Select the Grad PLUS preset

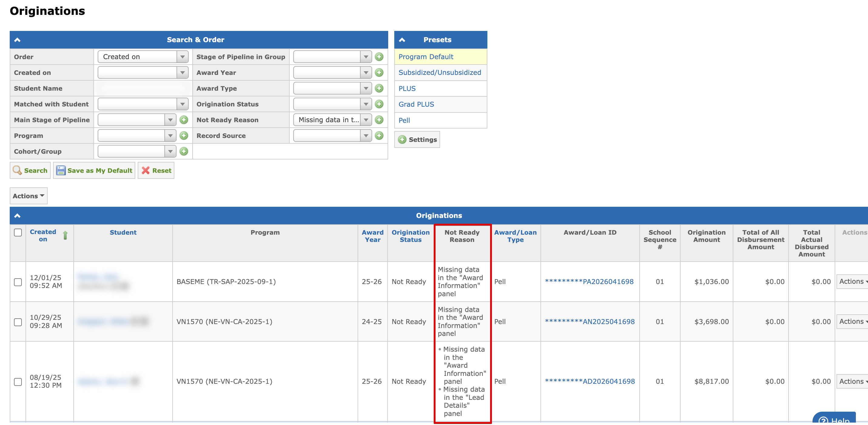click(x=416, y=104)
